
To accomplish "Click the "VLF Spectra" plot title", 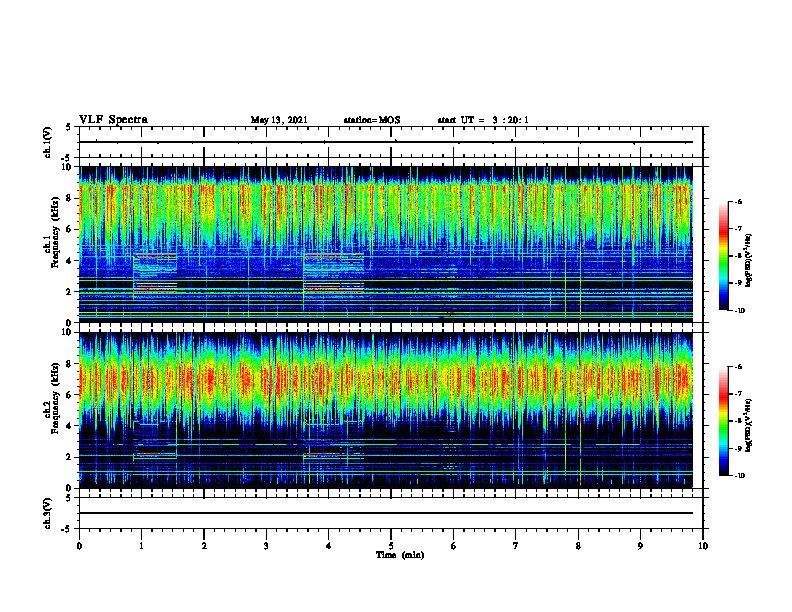I will [x=113, y=120].
